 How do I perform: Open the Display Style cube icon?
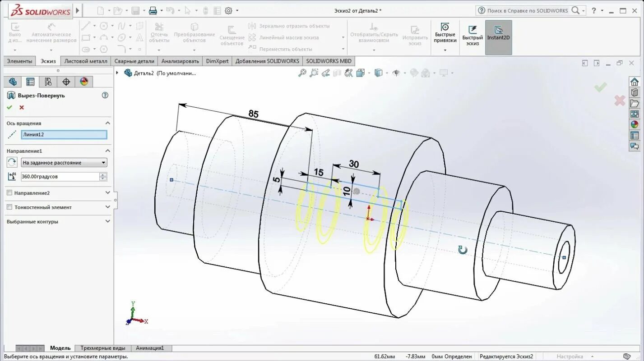[x=378, y=73]
